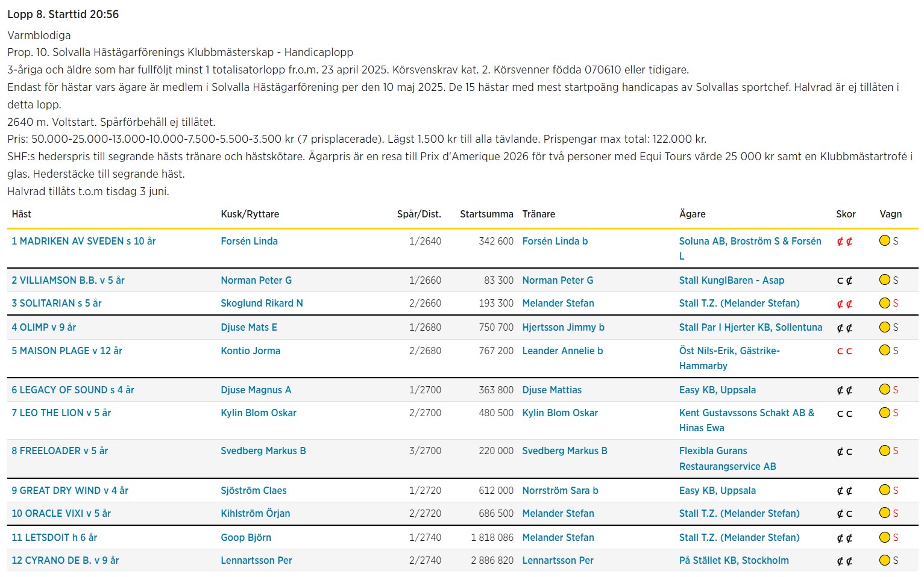Click shoe icons in CYRANO DE B. row
Image resolution: width=924 pixels, height=577 pixels.
click(x=844, y=561)
